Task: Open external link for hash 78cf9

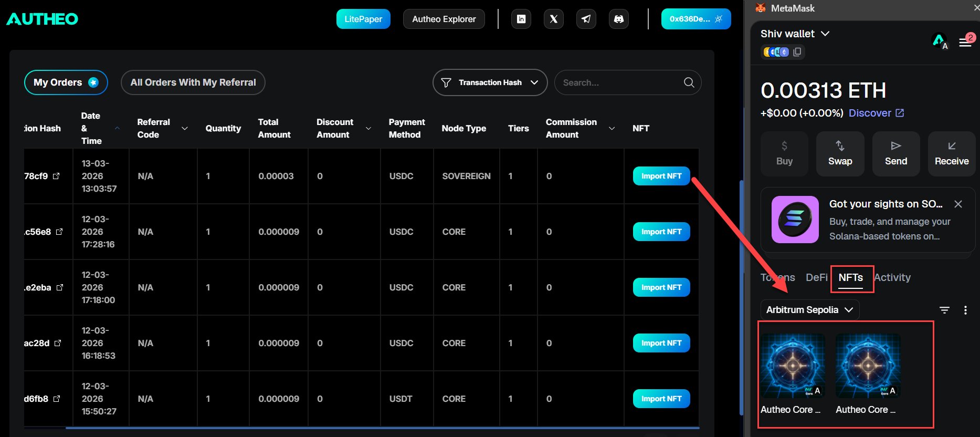Action: (56, 176)
